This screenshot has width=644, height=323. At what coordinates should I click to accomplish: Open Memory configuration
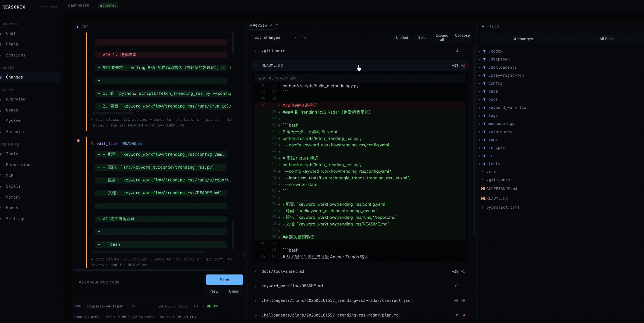pyautogui.click(x=13, y=197)
